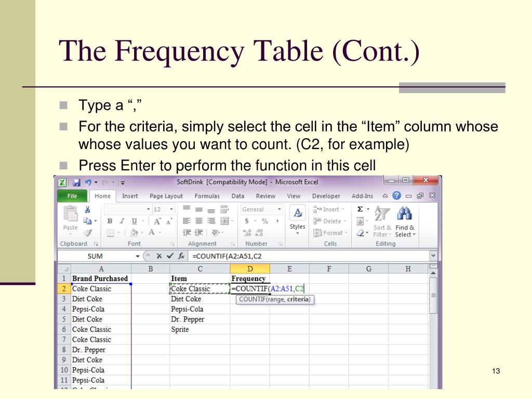Click the Decrease Indent icon
Image resolution: width=532 pixels, height=399 pixels.
coord(187,232)
